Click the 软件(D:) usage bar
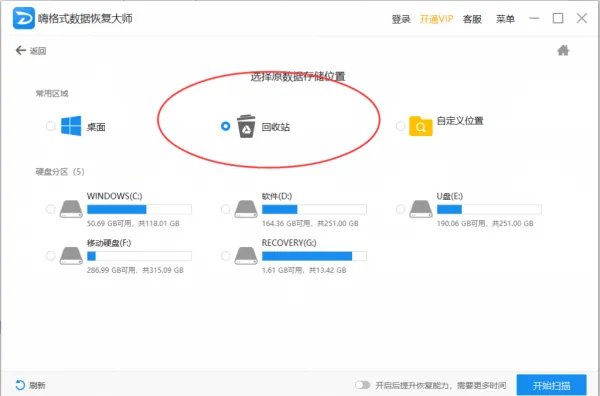The width and height of the screenshot is (600, 396). pos(314,209)
